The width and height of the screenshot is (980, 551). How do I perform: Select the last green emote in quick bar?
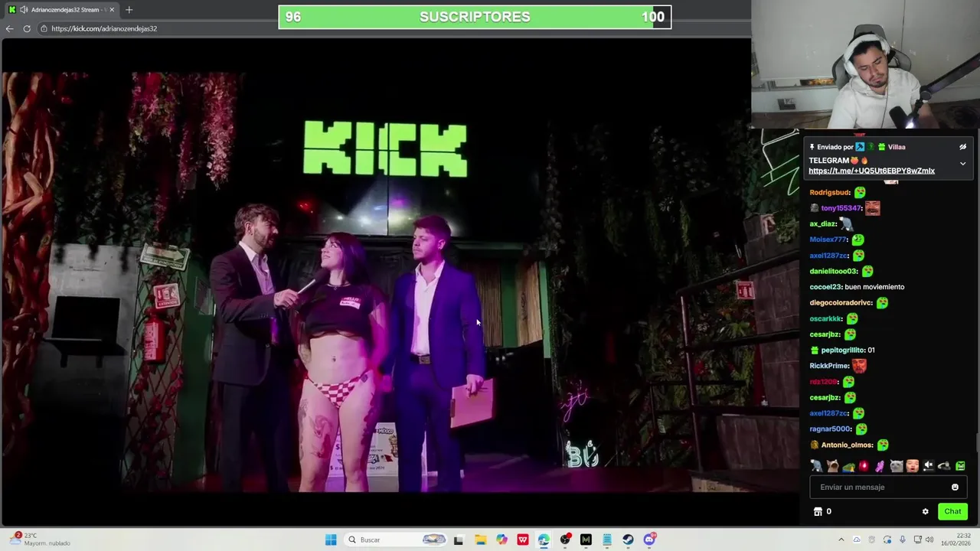point(960,465)
